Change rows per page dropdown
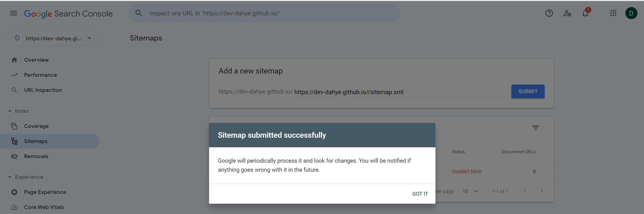The height and width of the screenshot is (214, 644). tap(470, 191)
